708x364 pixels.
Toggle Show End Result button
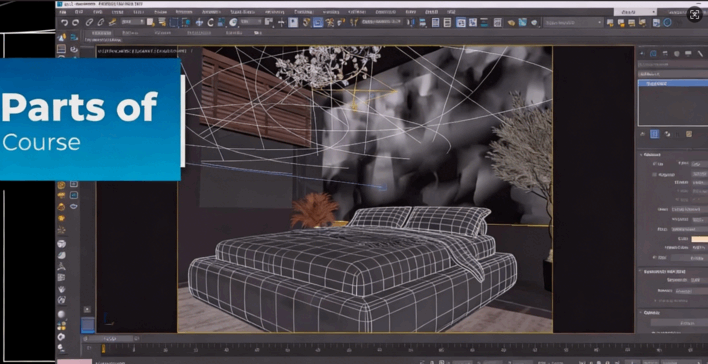pos(654,134)
